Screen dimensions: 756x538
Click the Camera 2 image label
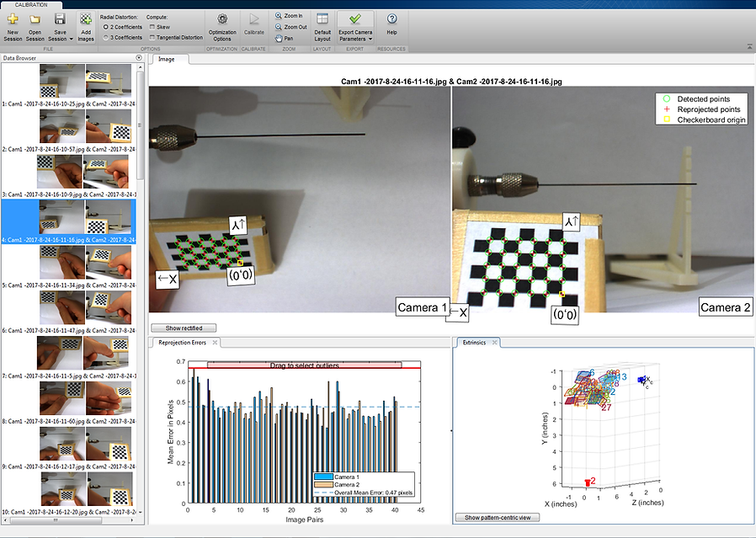click(725, 307)
